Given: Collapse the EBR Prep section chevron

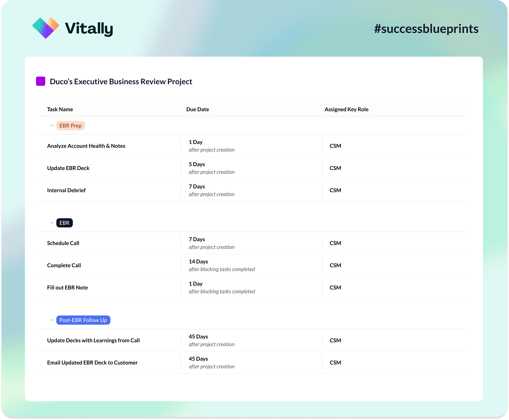Looking at the screenshot, I should click(52, 126).
